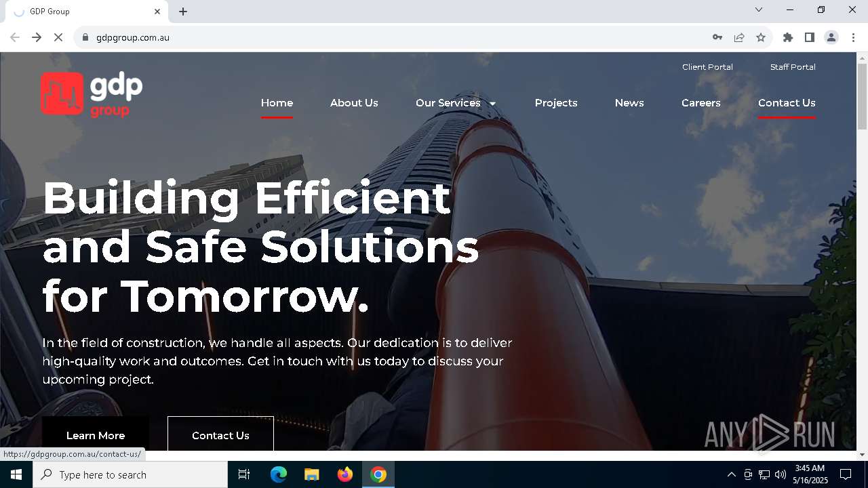Stop loading the page with the X button
Image resolution: width=868 pixels, height=488 pixels.
coord(58,37)
